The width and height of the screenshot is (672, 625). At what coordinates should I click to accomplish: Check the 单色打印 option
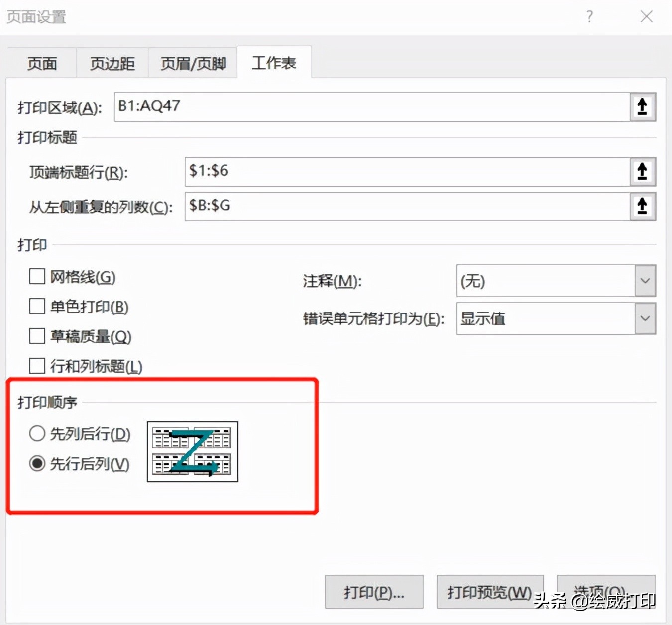(37, 306)
